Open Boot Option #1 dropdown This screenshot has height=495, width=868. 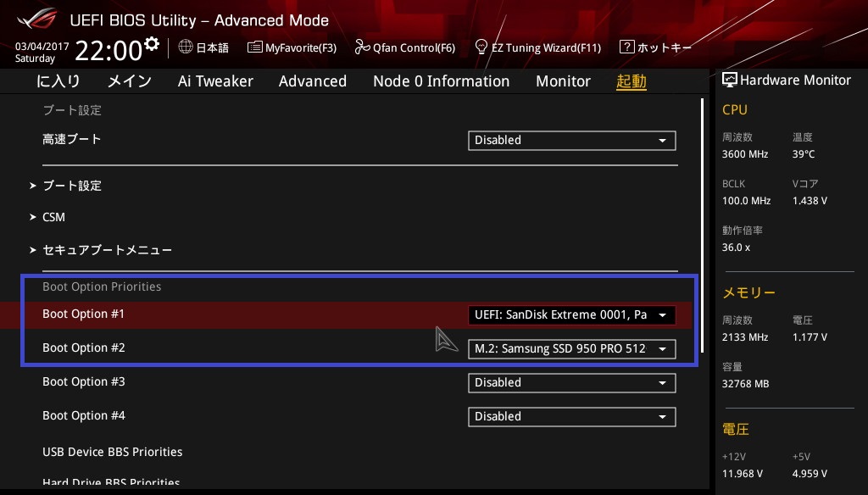(572, 315)
